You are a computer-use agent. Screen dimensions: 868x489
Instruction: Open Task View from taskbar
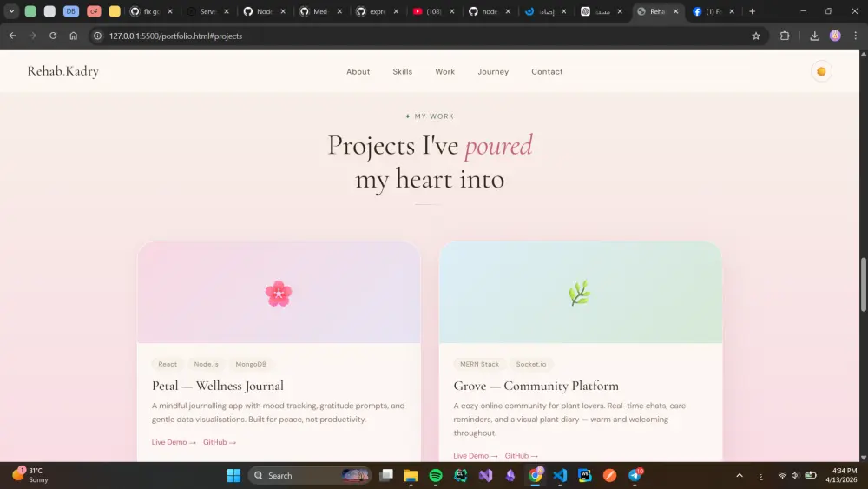point(386,475)
